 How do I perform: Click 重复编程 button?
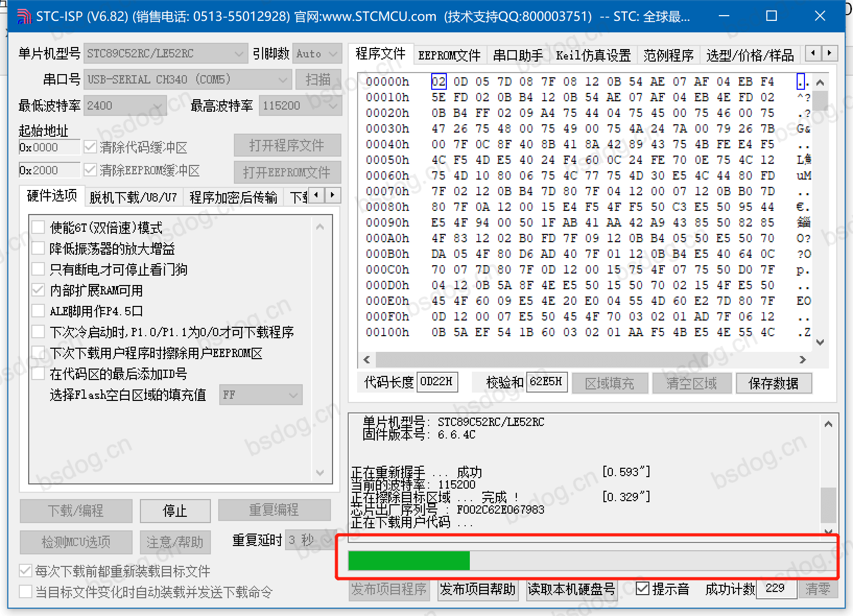274,510
